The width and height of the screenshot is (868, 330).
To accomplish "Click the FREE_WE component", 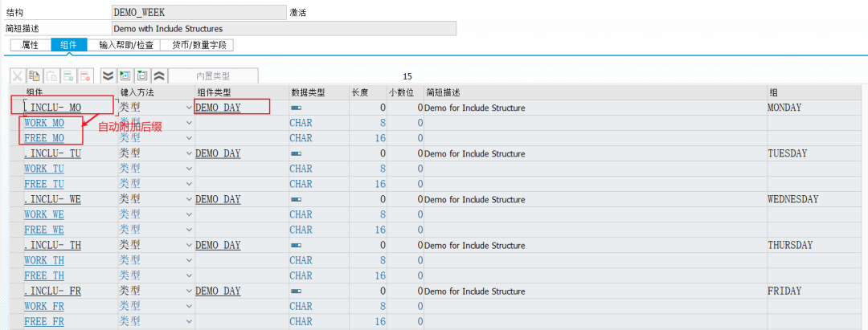I will tap(44, 230).
